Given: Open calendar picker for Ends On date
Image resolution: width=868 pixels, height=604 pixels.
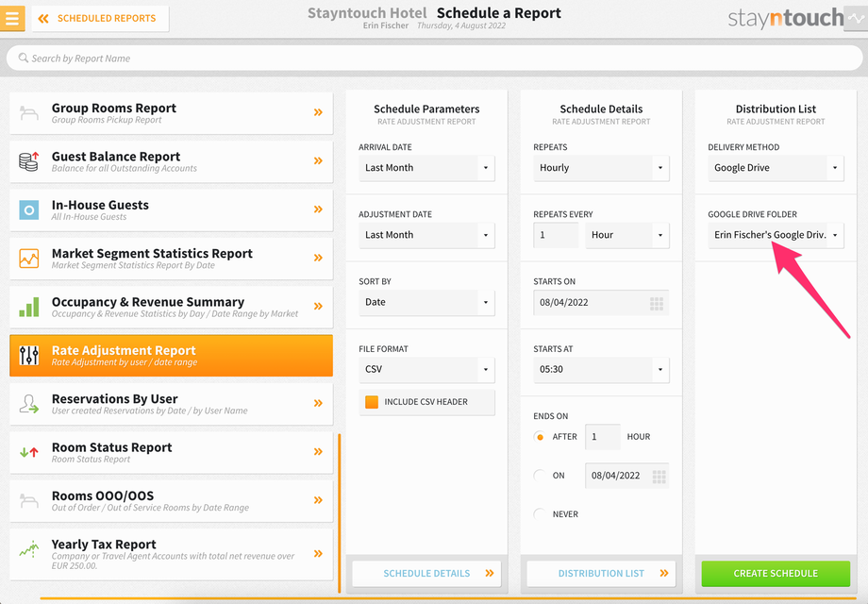Looking at the screenshot, I should pyautogui.click(x=659, y=477).
